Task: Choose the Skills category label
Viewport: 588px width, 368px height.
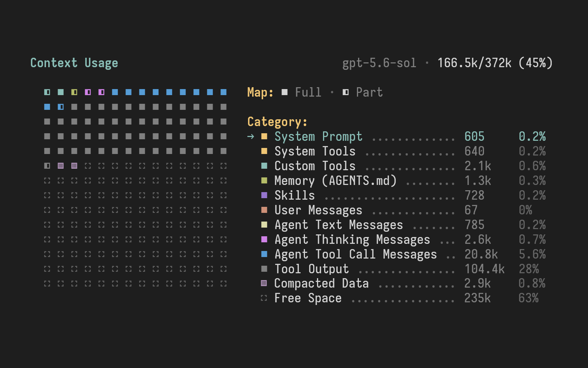Action: pos(294,195)
